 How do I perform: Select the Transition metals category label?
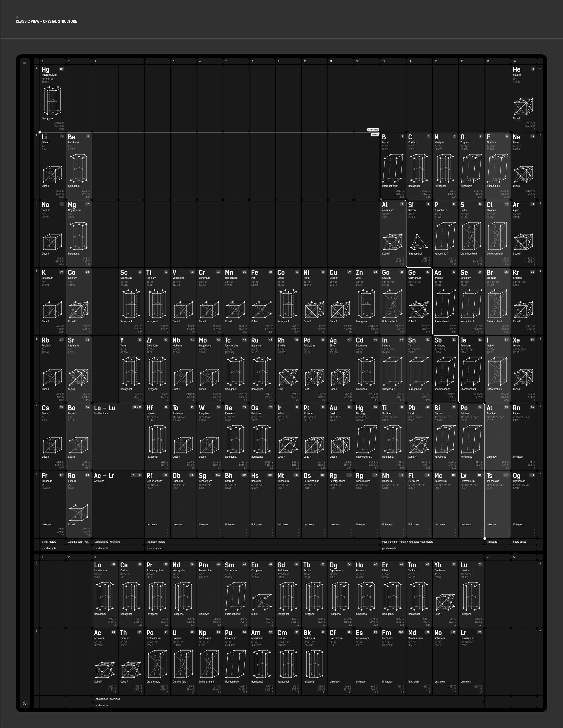click(156, 542)
